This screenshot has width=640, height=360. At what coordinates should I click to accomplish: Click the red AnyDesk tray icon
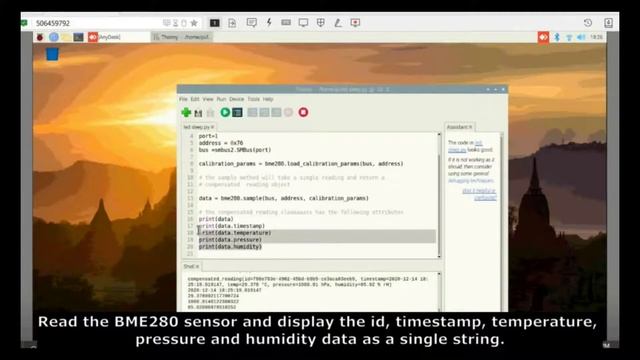(543, 37)
